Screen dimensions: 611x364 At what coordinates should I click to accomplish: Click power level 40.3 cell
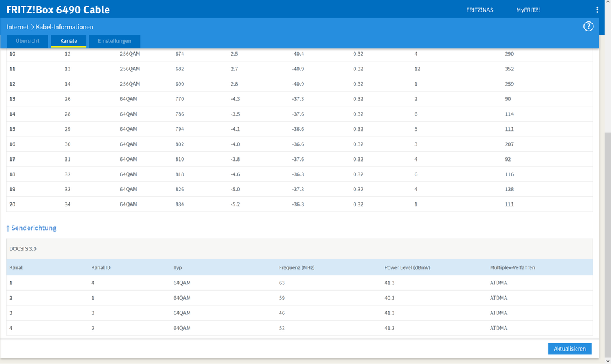pyautogui.click(x=389, y=298)
